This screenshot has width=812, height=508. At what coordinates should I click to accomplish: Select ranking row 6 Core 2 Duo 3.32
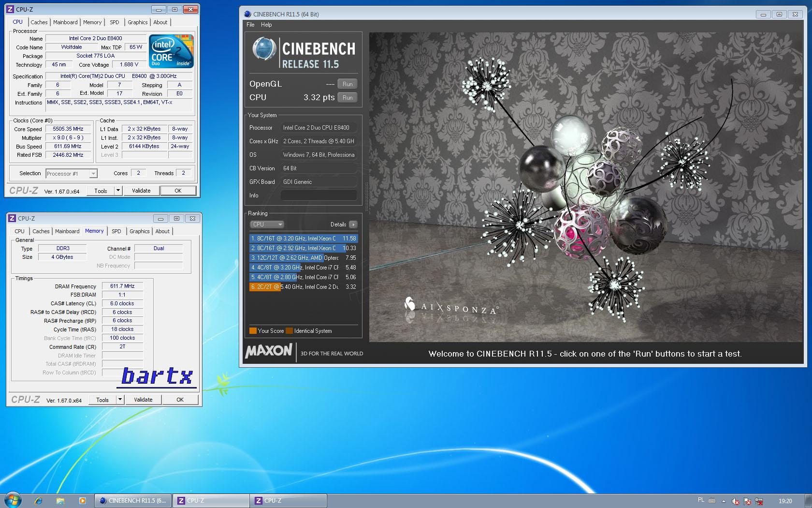(x=304, y=287)
